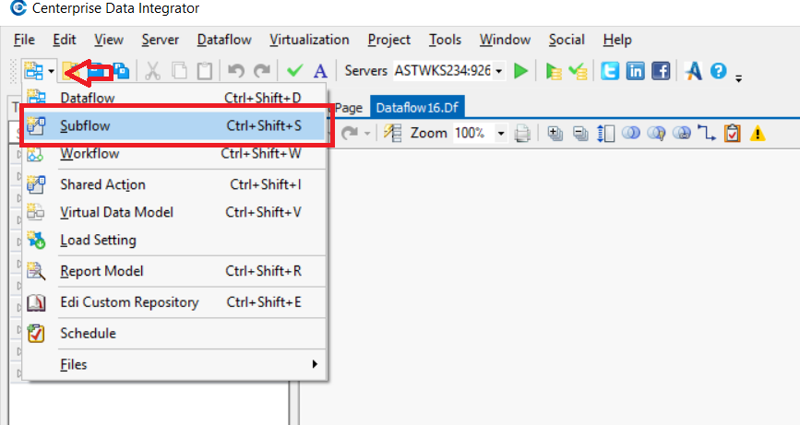Screen dimensions: 800x425
Task: Click the green Run dataflow play icon
Action: tap(521, 71)
